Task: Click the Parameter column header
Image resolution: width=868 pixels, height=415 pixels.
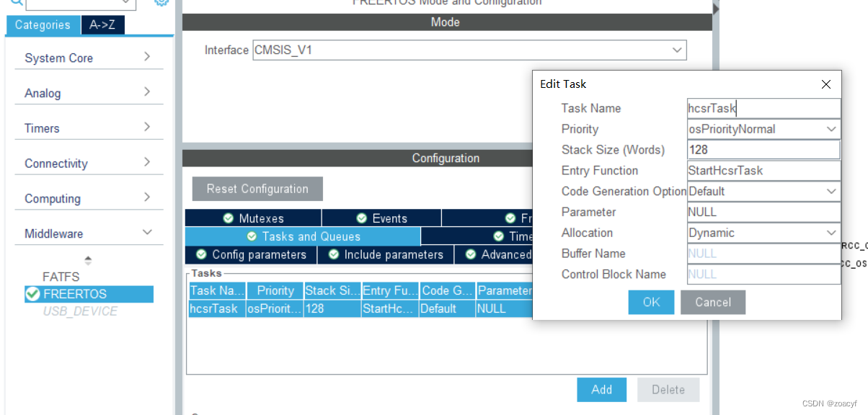Action: (x=504, y=290)
